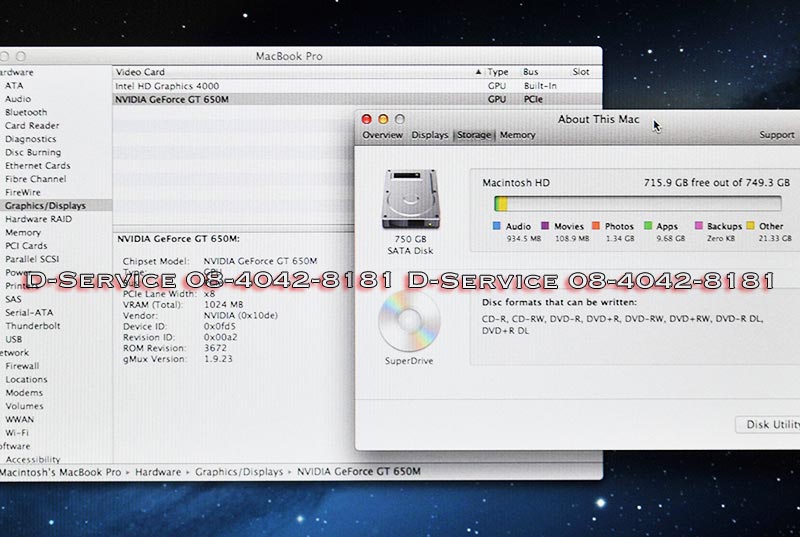Select FireWire in the sidebar
Image resolution: width=800 pixels, height=537 pixels.
[23, 192]
